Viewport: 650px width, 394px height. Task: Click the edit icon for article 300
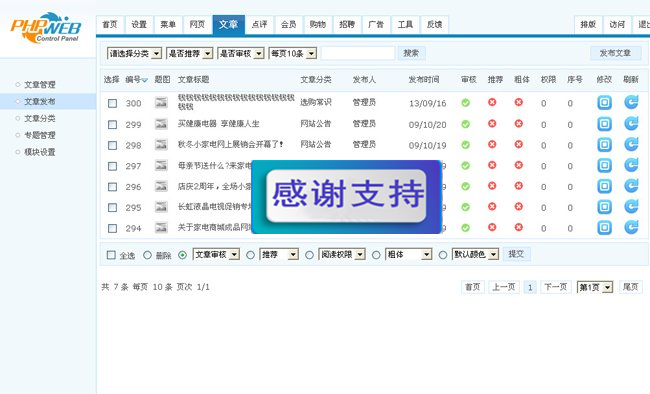[604, 102]
